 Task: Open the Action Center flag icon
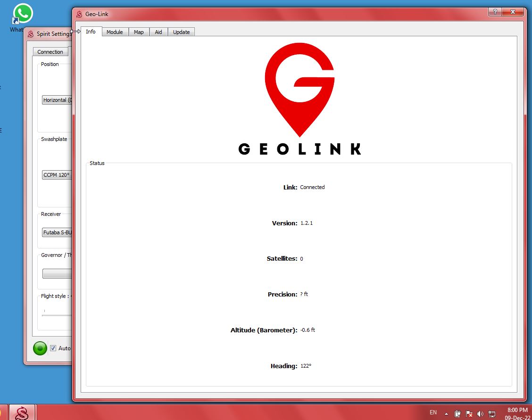[x=469, y=414]
